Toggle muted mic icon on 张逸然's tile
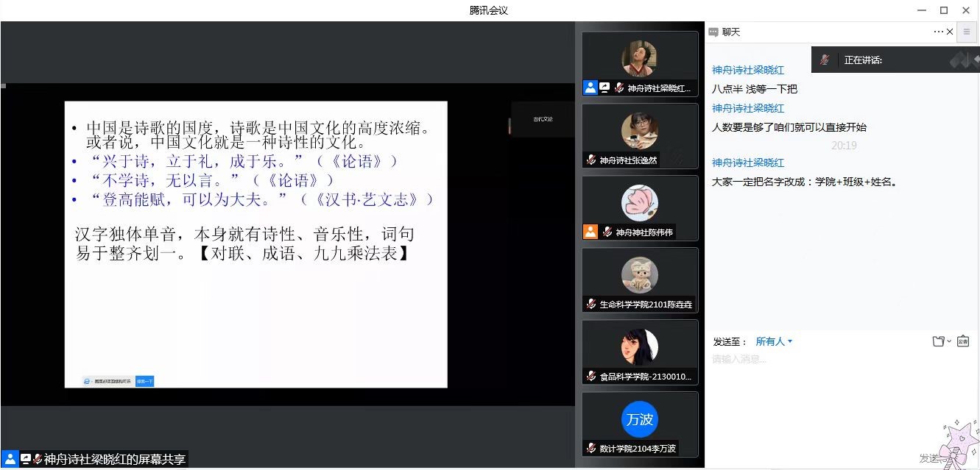This screenshot has width=980, height=470. [x=591, y=160]
